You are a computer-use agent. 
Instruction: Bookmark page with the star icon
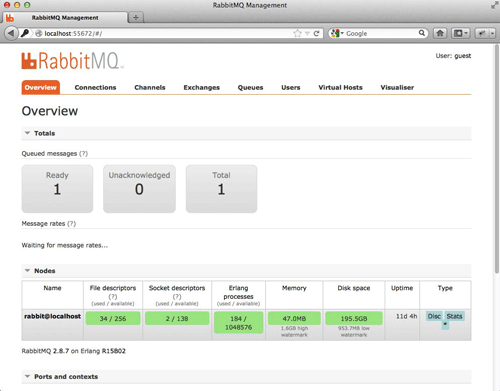click(297, 33)
